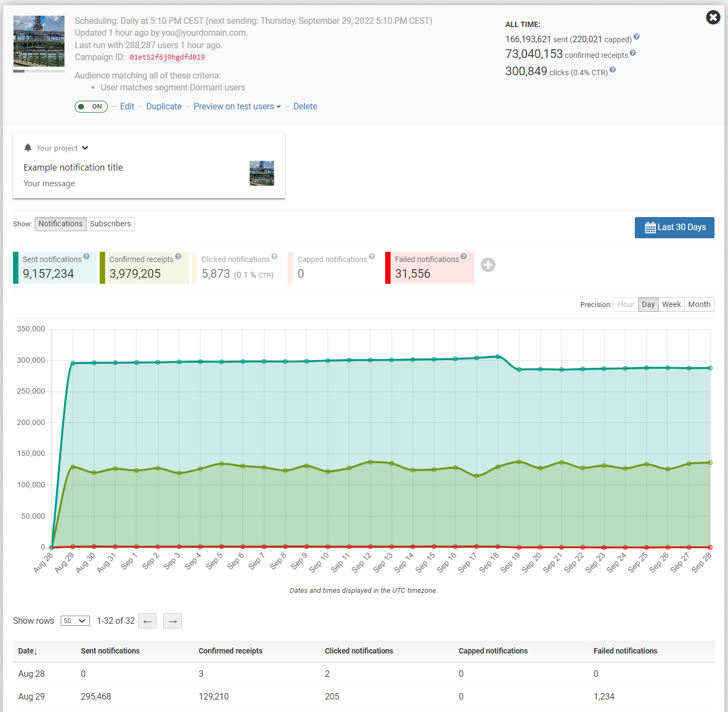The image size is (728, 712).
Task: Click Example notification title text
Action: click(73, 168)
